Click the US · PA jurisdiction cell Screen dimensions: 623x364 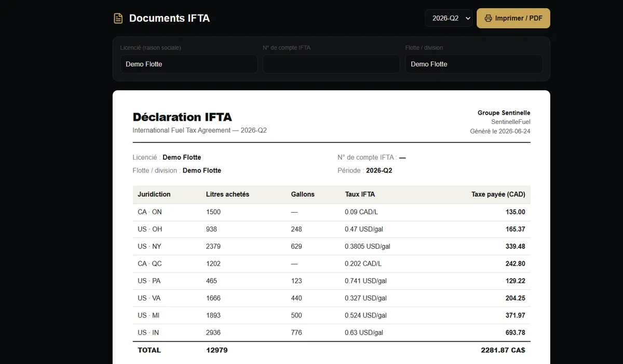point(150,281)
